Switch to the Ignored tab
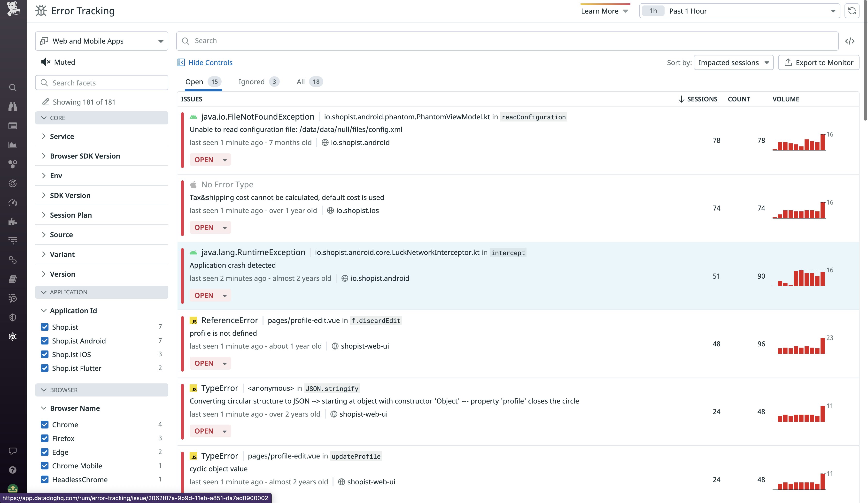Viewport: 868px width, 503px height. pos(251,82)
